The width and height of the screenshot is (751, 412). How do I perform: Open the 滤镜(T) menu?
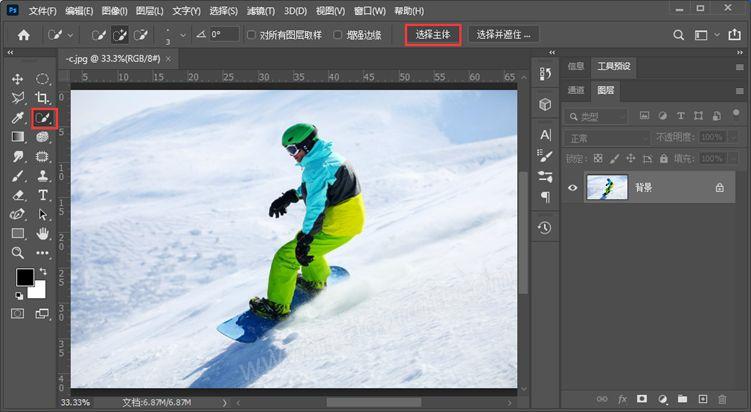(x=261, y=11)
